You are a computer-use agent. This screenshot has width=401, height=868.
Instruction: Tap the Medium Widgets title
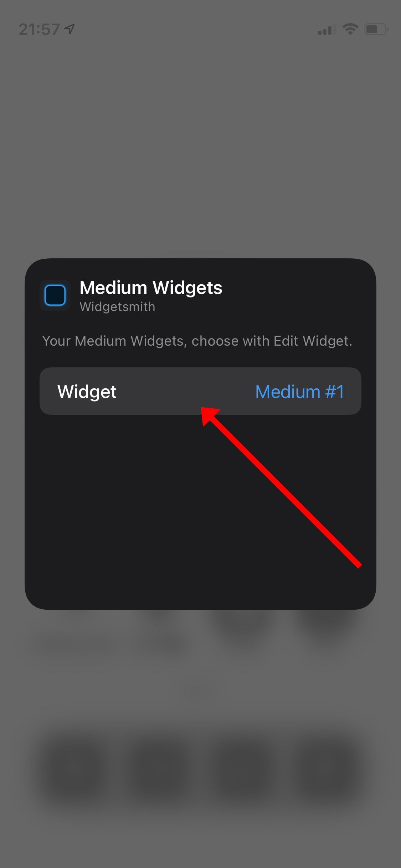151,288
